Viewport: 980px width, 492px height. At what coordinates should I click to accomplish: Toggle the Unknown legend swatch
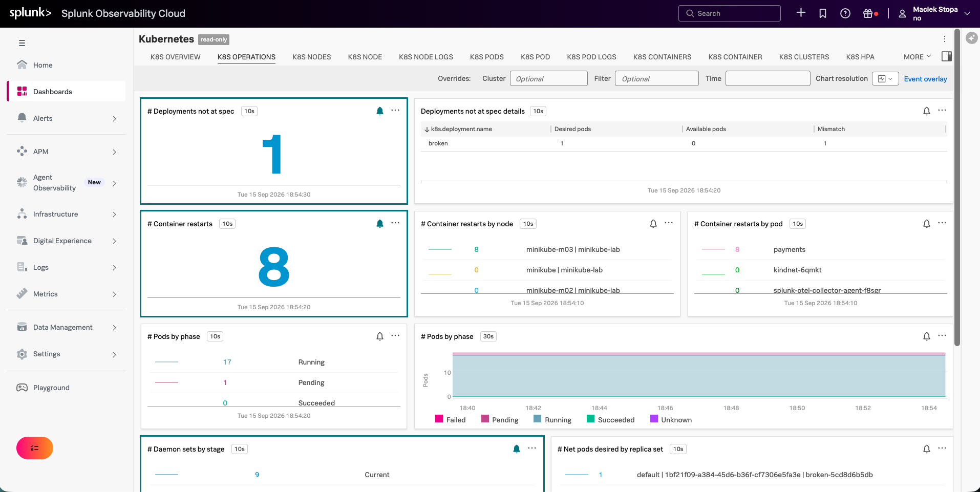(x=654, y=419)
